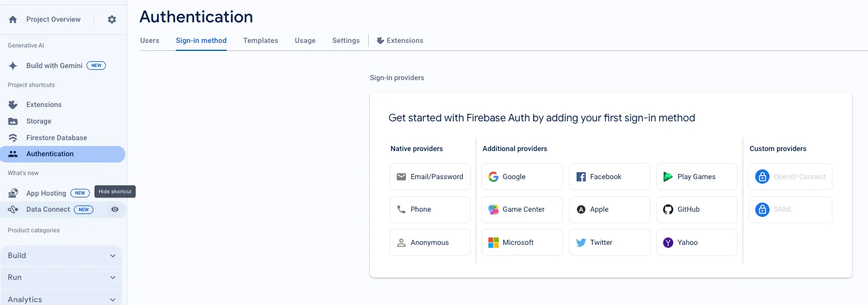868x305 pixels.
Task: Select the Sign-in method tab
Action: click(201, 41)
